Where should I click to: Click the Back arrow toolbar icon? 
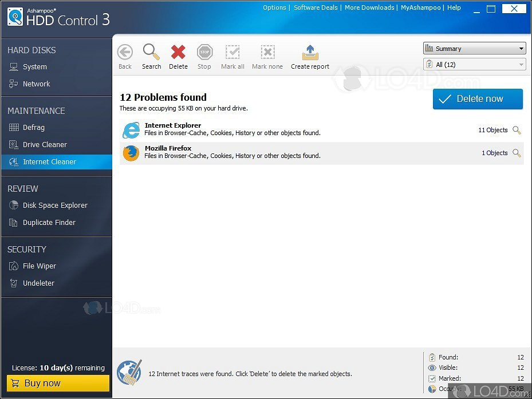click(125, 52)
